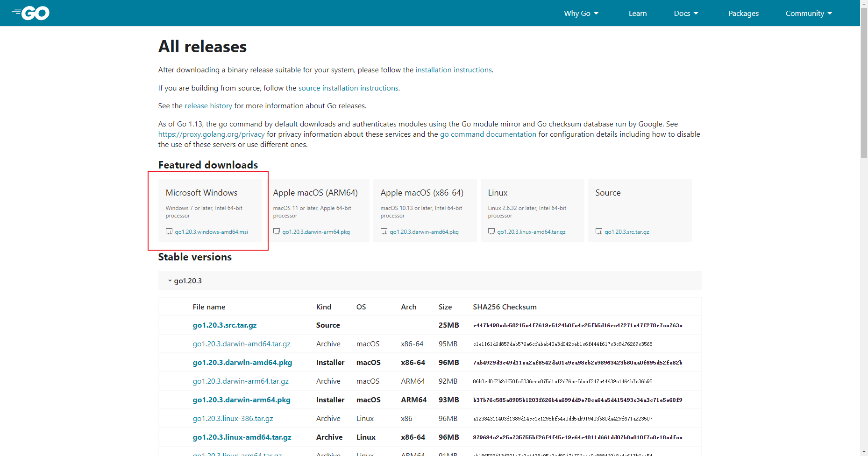Viewport: 868px width, 456px height.
Task: Click the Apple macOS (ARM64) card title
Action: click(315, 193)
